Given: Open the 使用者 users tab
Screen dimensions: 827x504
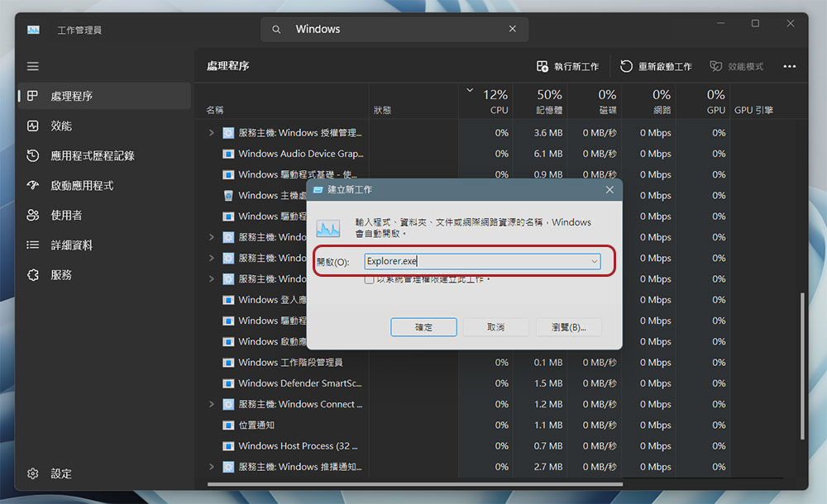Looking at the screenshot, I should 104,216.
